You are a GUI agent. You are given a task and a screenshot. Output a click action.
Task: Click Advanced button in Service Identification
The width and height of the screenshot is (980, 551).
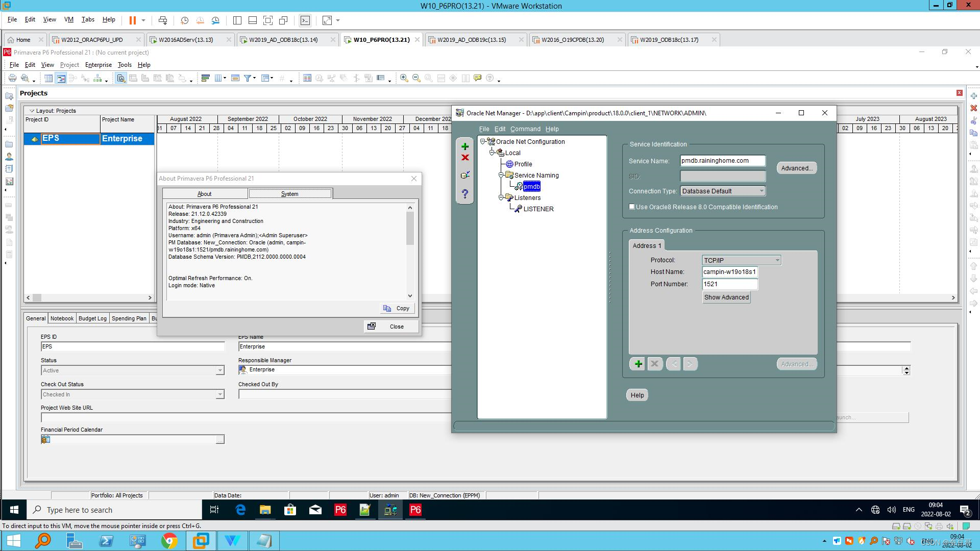coord(796,168)
